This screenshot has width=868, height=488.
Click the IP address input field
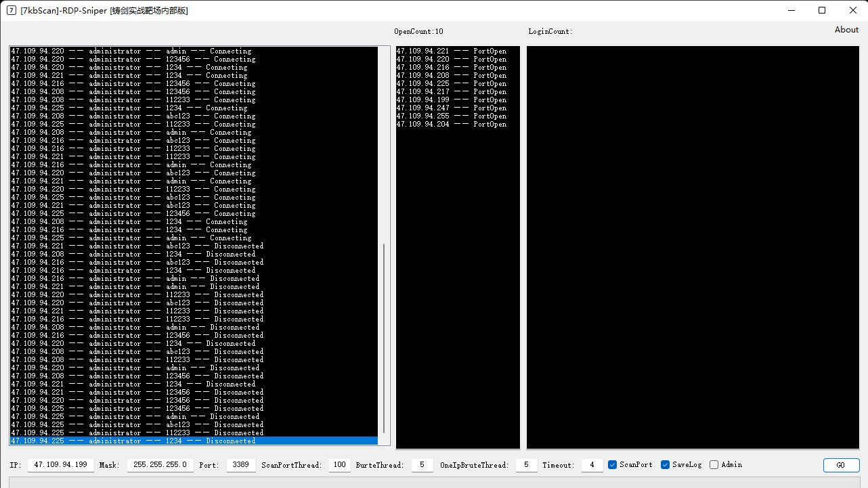[x=61, y=465]
